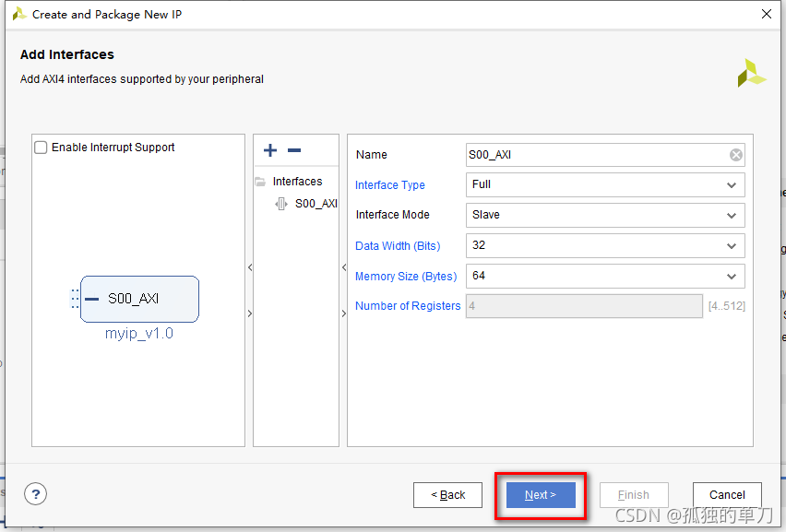Click the Number of Registers label link
The width and height of the screenshot is (786, 532).
pyautogui.click(x=408, y=306)
